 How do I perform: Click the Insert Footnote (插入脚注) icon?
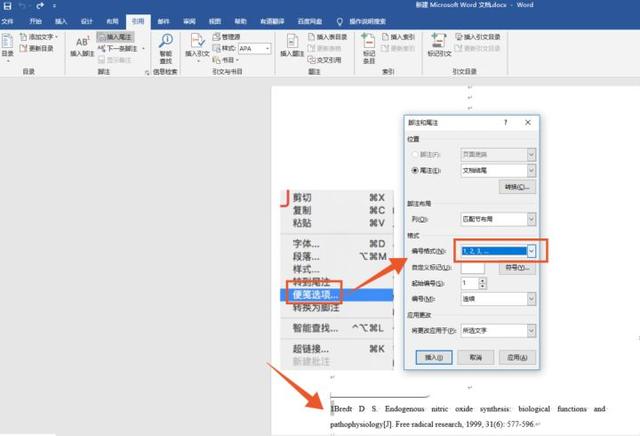pos(79,46)
